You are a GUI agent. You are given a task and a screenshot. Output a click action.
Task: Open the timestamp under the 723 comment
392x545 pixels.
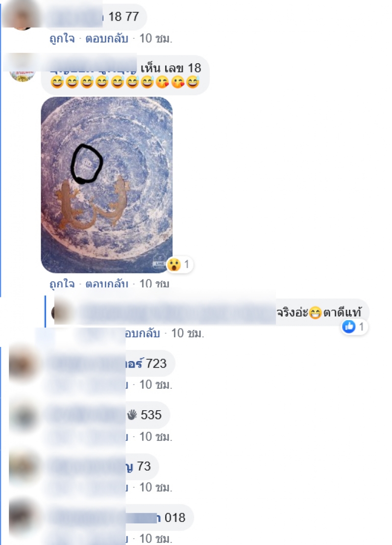coord(156,384)
